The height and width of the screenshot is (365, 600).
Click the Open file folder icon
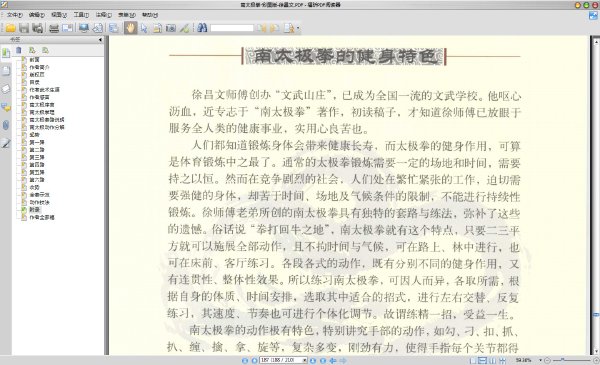click(11, 28)
